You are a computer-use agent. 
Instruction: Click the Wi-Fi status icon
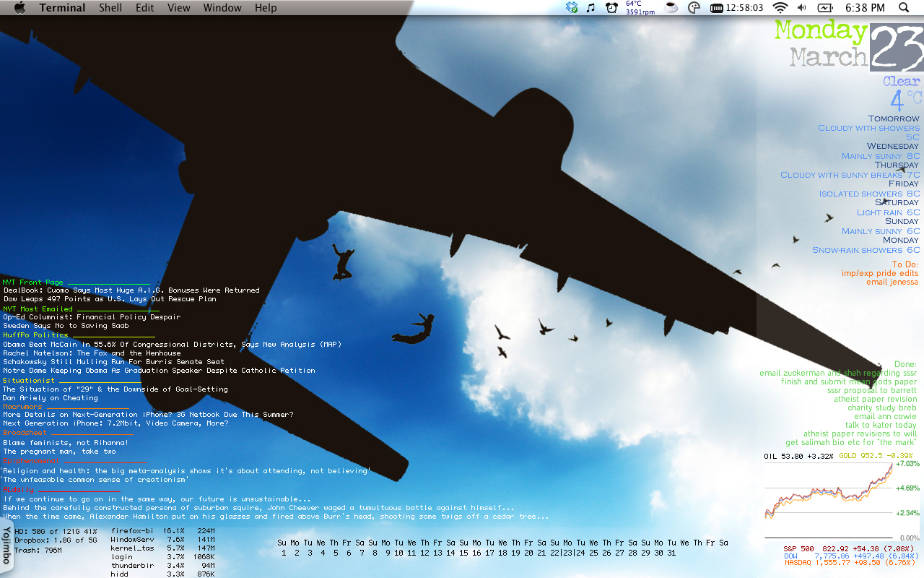click(780, 8)
